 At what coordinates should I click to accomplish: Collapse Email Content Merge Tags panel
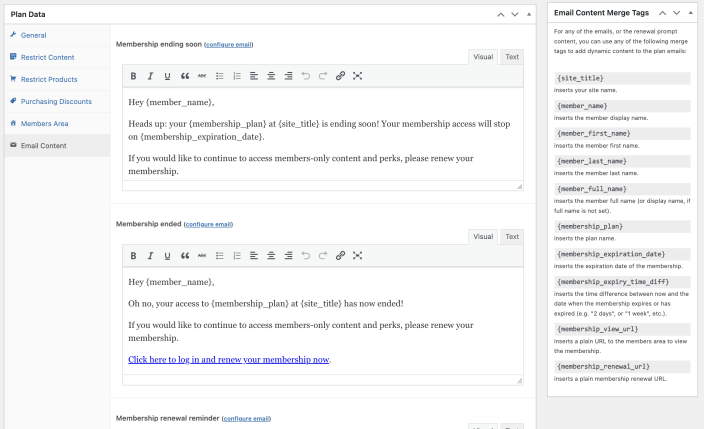click(691, 13)
